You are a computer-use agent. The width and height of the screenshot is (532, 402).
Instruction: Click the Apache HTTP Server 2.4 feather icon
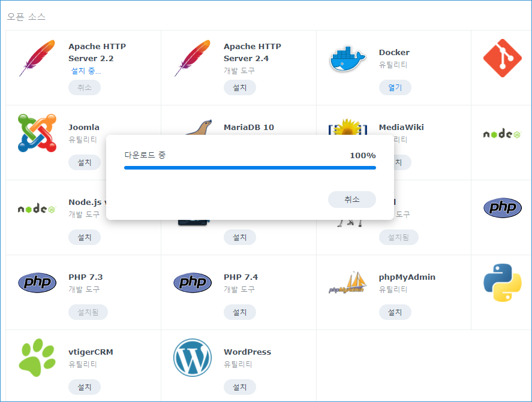click(193, 58)
